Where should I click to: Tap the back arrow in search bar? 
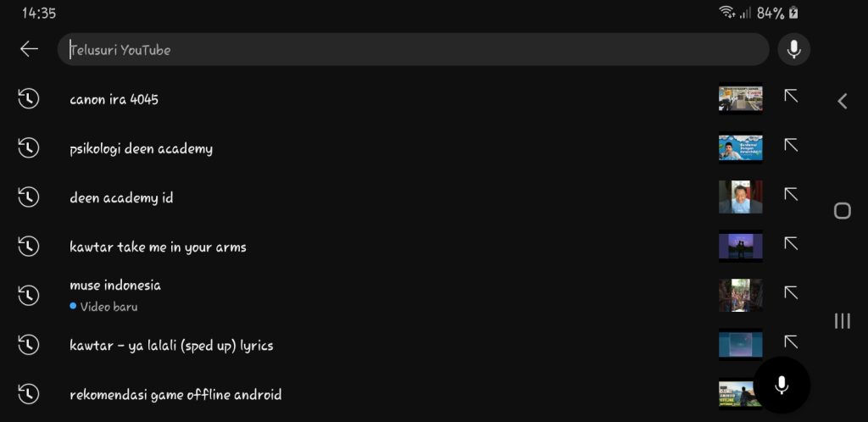(x=30, y=49)
